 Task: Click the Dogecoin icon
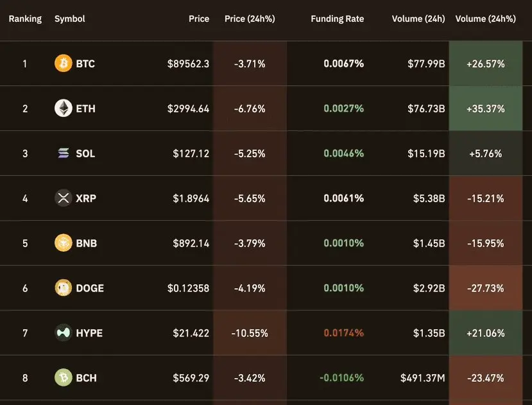63,288
